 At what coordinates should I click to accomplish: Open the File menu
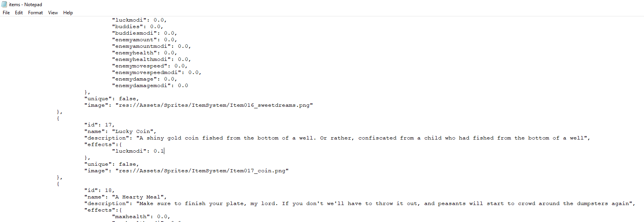tap(6, 13)
